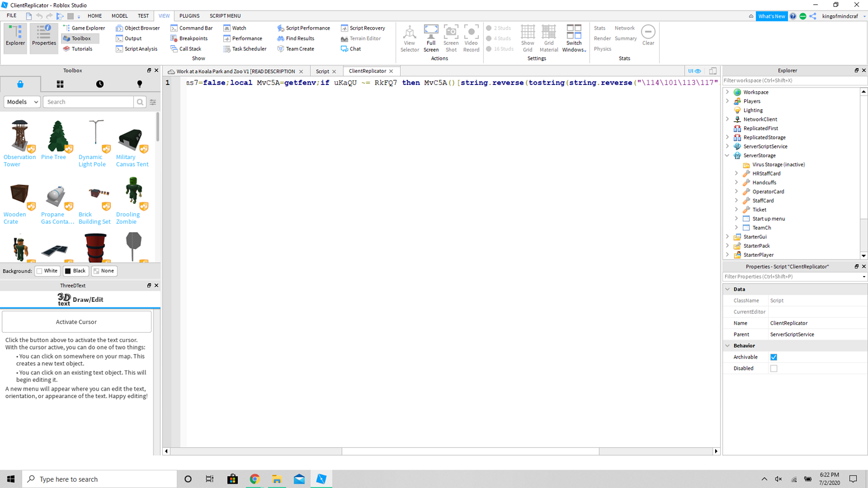Viewport: 868px width, 488px height.
Task: Enable Show Grid in Settings
Action: tap(527, 38)
